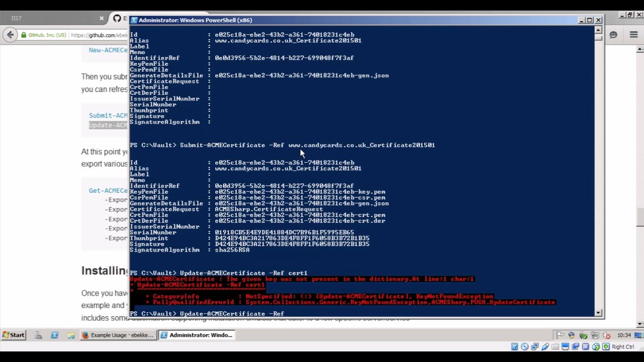The height and width of the screenshot is (362, 644).
Task: Click the PowerShell scrollbar up arrow
Action: 598,29
